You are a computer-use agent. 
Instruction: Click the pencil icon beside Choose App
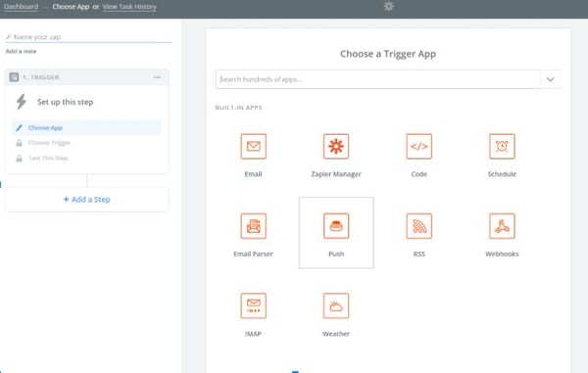coord(20,127)
